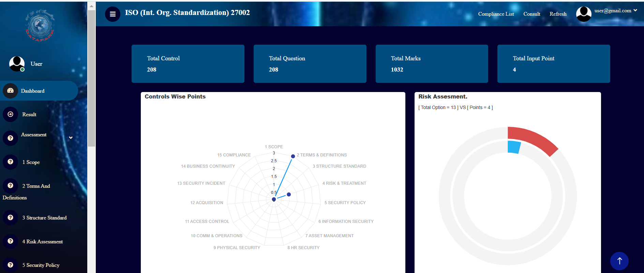
Task: Click the 15 COMPLIANCE radar label
Action: click(234, 155)
